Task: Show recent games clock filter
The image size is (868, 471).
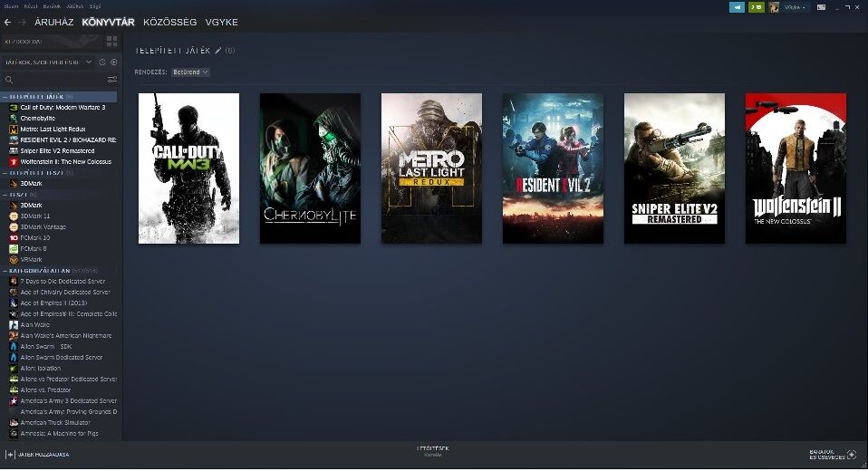Action: click(x=102, y=62)
